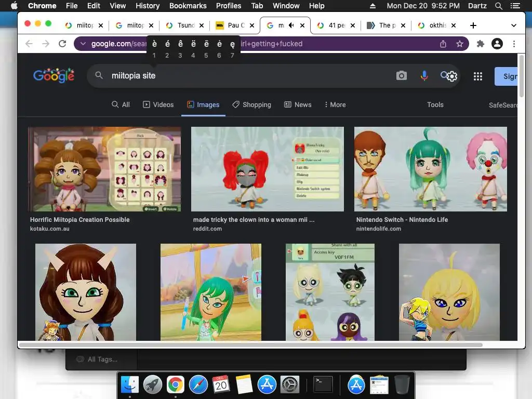Screen dimensions: 532x399
Task: Click the vertical page scrollbar
Action: [522, 76]
